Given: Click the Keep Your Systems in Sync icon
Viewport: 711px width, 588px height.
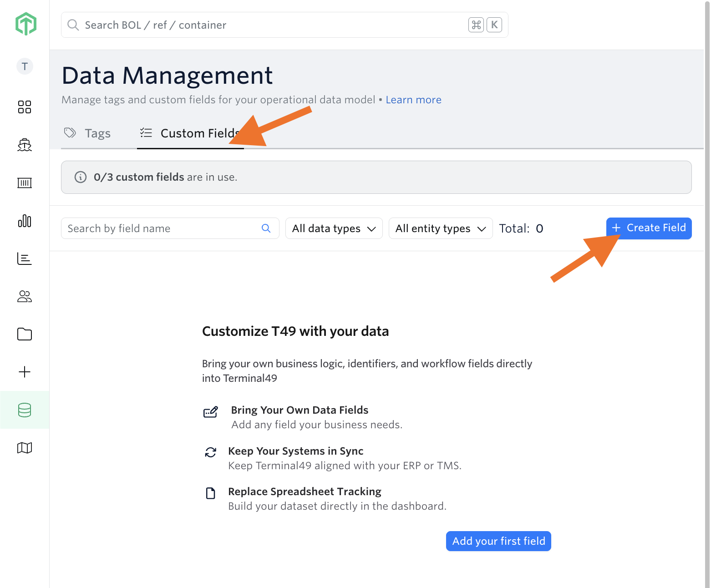Looking at the screenshot, I should (210, 452).
